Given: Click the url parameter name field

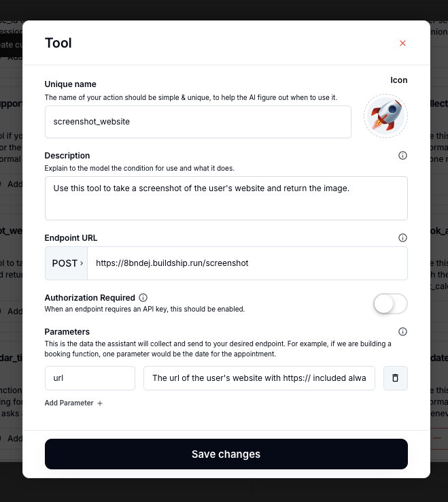Looking at the screenshot, I should coord(90,378).
